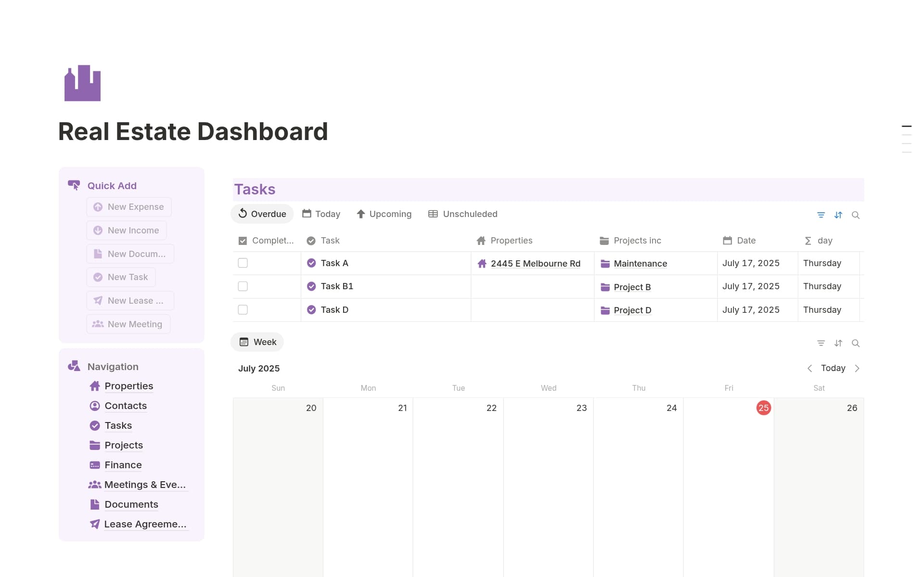Click the July 25 date cell in the calendar
Screen dimensions: 924x577
763,408
